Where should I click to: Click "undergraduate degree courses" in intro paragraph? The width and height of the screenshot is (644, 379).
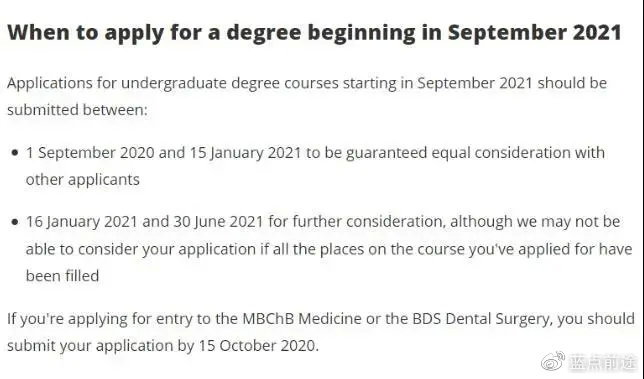(x=230, y=83)
